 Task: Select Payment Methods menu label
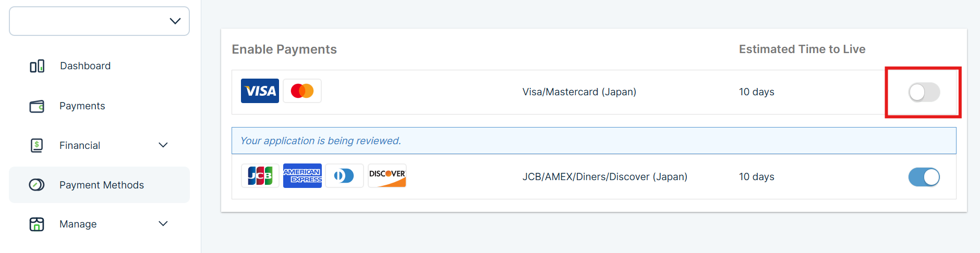(102, 185)
